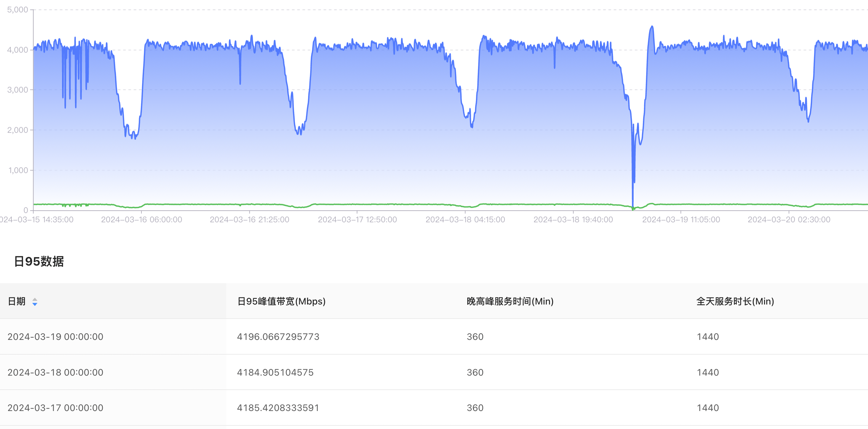
Task: Click x-axis label 2024-03-19 11:05:00
Action: pos(681,220)
